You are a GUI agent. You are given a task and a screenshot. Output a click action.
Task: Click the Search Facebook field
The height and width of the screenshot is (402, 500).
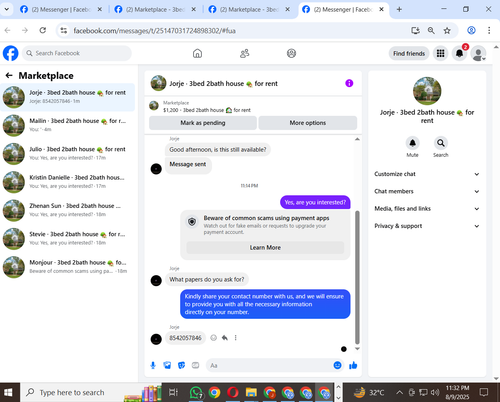click(x=77, y=53)
